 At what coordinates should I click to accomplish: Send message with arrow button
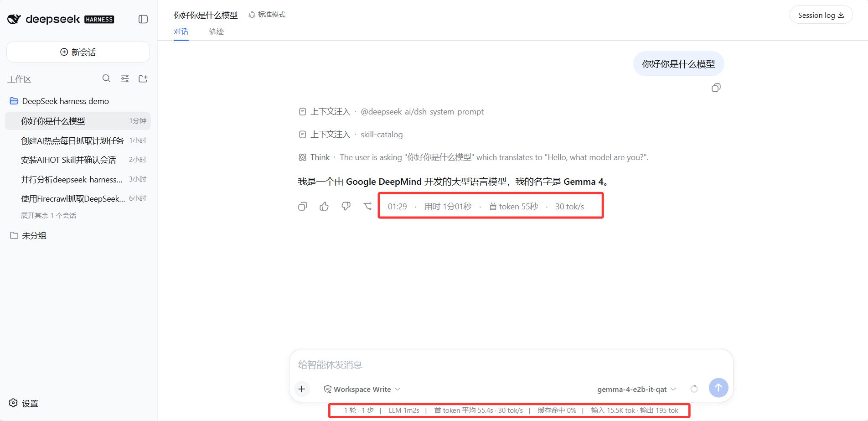(718, 388)
